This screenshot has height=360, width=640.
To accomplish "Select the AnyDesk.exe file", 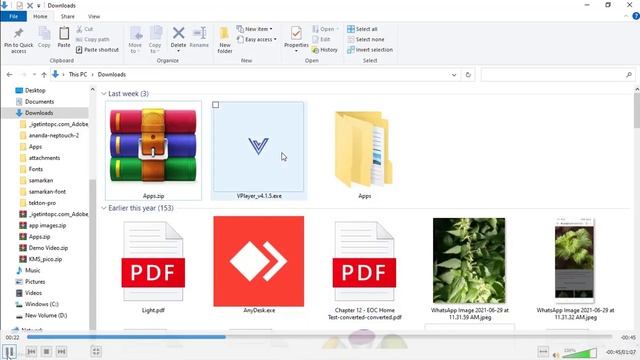I will click(x=259, y=265).
